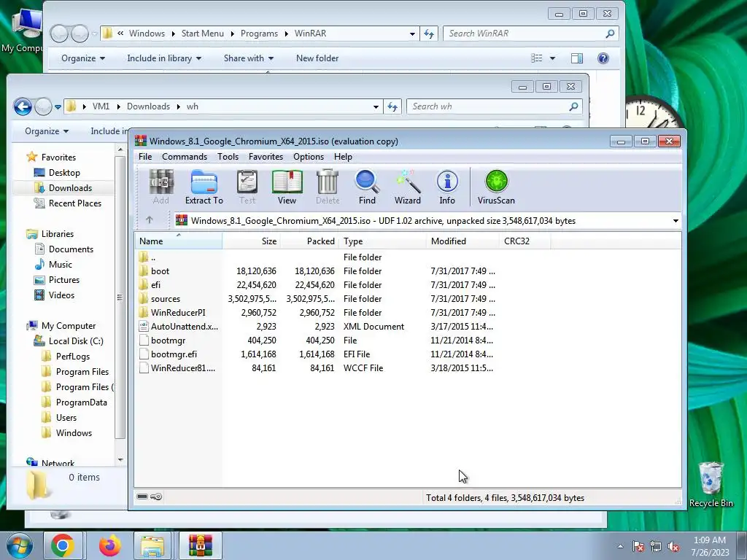This screenshot has width=747, height=560.
Task: Click the Test toolbar icon
Action: tap(247, 187)
